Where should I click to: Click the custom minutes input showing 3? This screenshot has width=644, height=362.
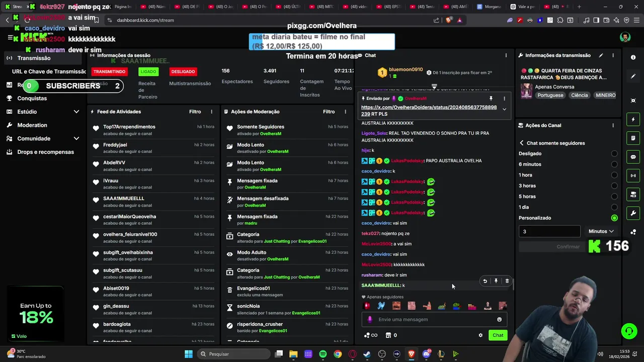pos(549,231)
